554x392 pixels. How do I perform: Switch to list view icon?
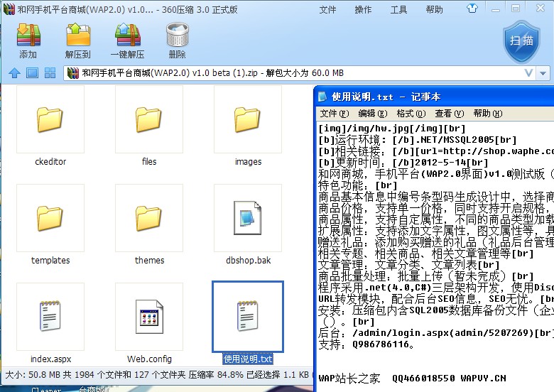[x=32, y=73]
